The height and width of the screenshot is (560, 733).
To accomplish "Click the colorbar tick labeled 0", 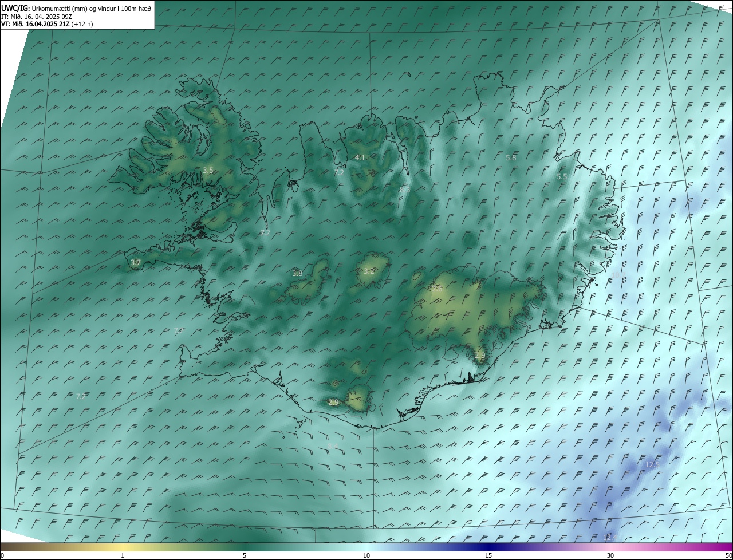I will [2, 555].
